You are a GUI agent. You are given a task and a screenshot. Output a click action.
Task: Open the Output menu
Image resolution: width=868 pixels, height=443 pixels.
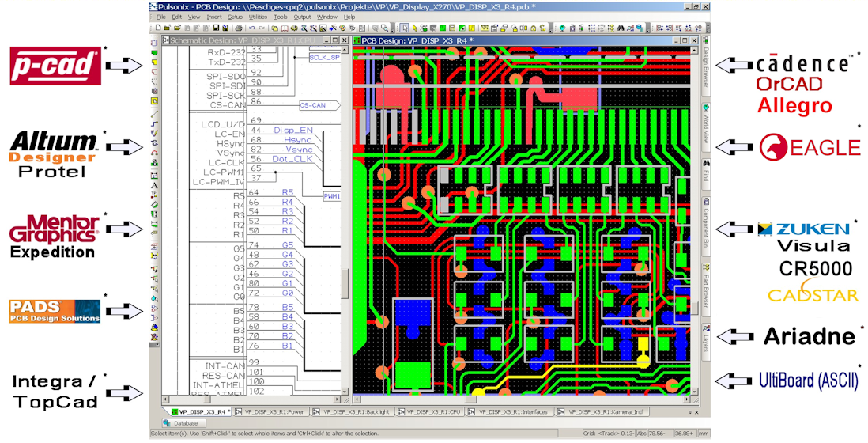pyautogui.click(x=302, y=17)
